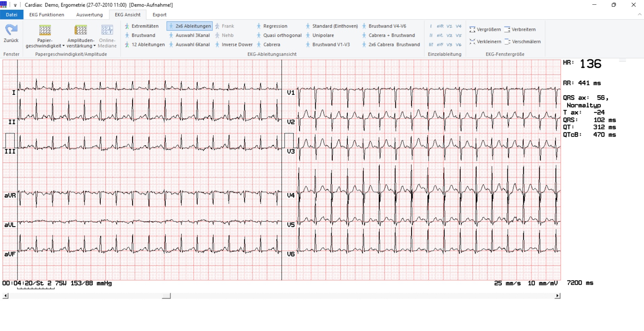The width and height of the screenshot is (644, 331).
Task: Click the horizontal scrollbar thumb
Action: 166,296
